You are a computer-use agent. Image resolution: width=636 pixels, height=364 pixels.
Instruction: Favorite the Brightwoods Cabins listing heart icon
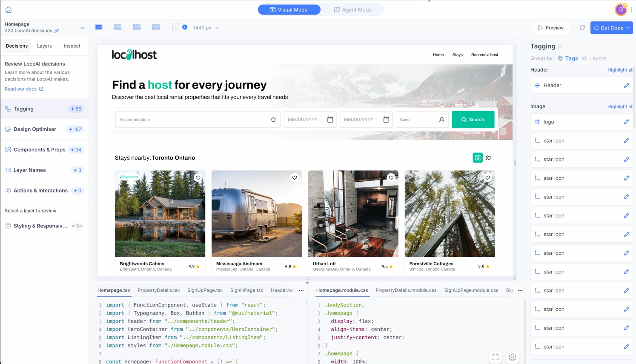[x=198, y=178]
